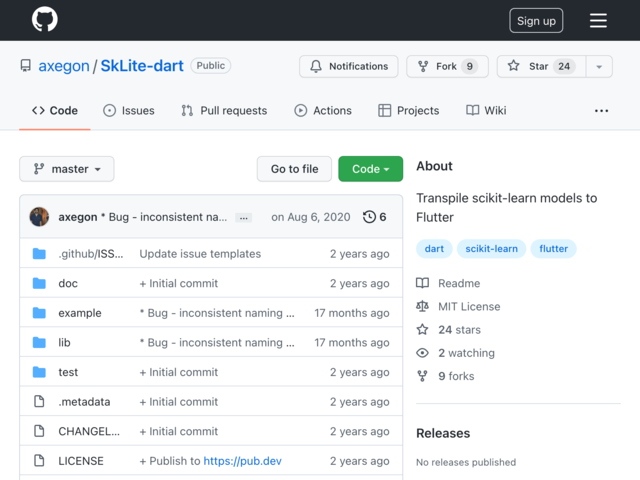
Task: Click the watching eye icon
Action: [x=423, y=353]
